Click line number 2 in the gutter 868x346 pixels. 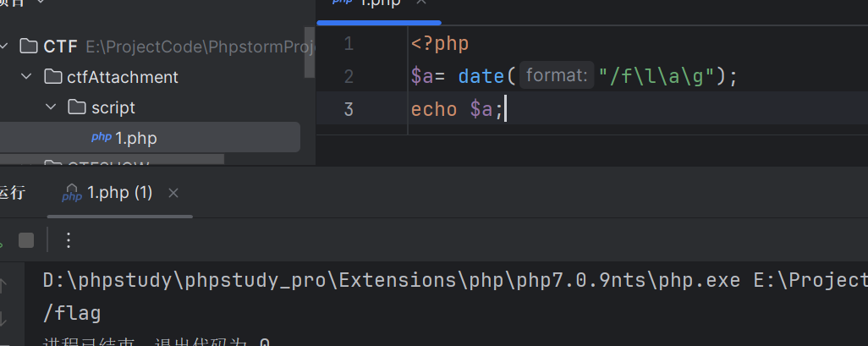point(349,76)
